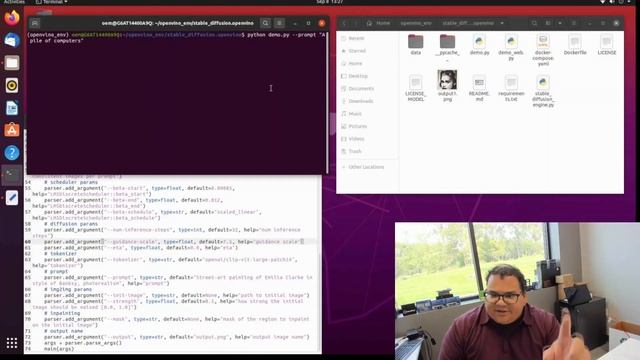The image size is (640, 360).
Task: Select the stable_diff...openvino path segment
Action: coord(468,23)
